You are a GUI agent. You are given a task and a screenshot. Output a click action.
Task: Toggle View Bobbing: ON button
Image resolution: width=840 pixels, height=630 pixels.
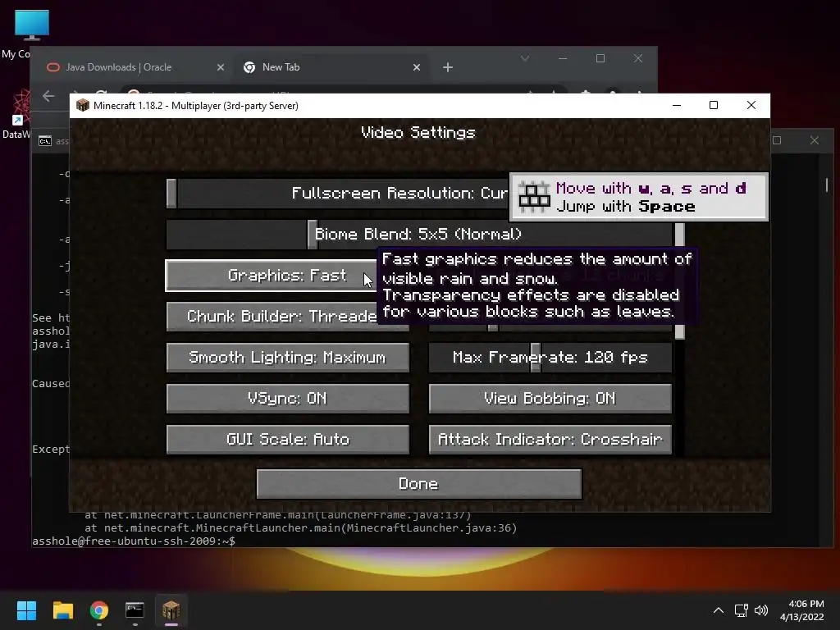coord(550,399)
